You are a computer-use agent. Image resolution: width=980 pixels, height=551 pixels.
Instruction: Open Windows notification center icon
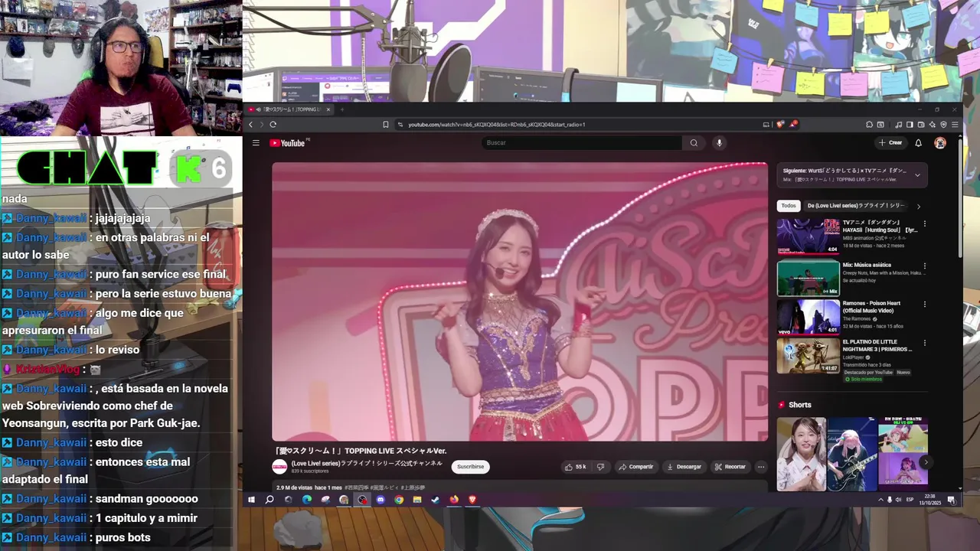pos(951,500)
